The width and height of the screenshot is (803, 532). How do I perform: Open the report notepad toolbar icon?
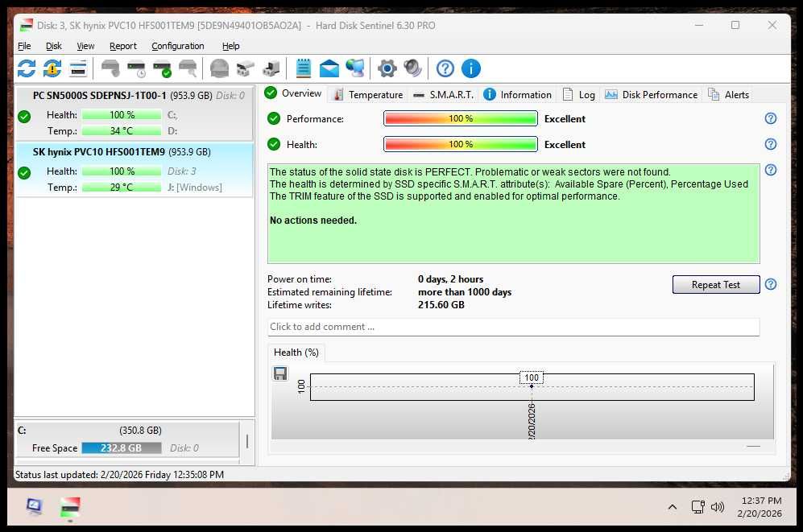[x=303, y=68]
